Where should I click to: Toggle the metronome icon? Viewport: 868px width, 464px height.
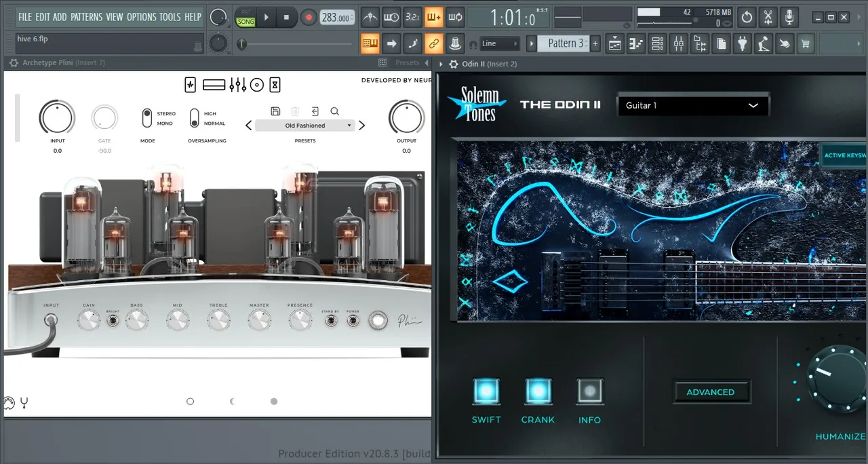(x=370, y=17)
